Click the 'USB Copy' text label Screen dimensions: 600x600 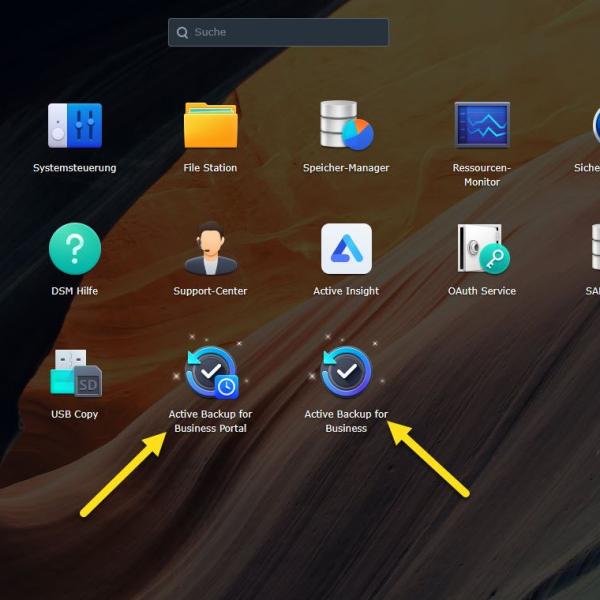[x=75, y=414]
